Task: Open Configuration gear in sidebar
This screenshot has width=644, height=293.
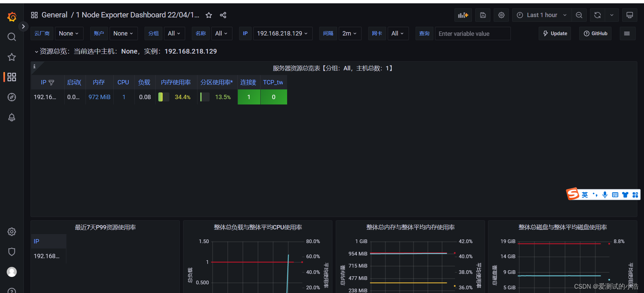Action: 12,232
